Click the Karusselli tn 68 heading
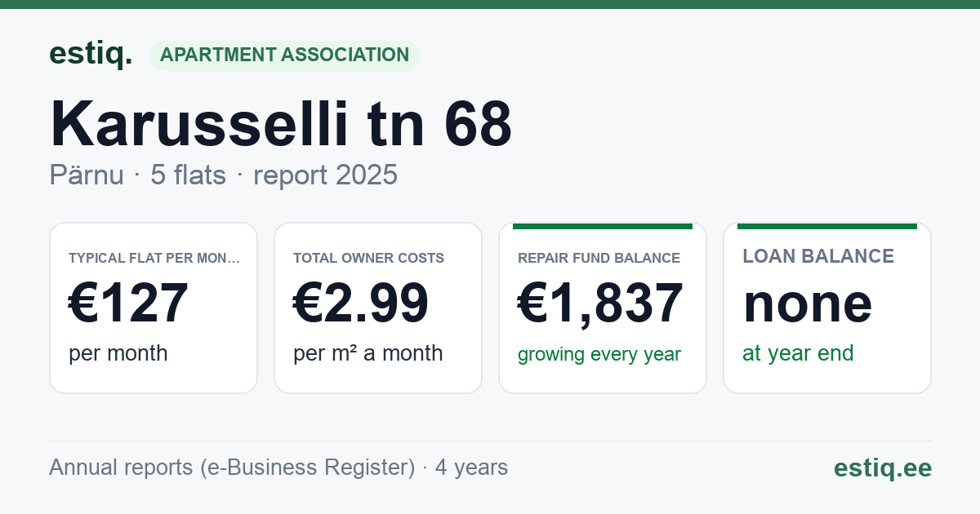The height and width of the screenshot is (514, 980). click(281, 124)
